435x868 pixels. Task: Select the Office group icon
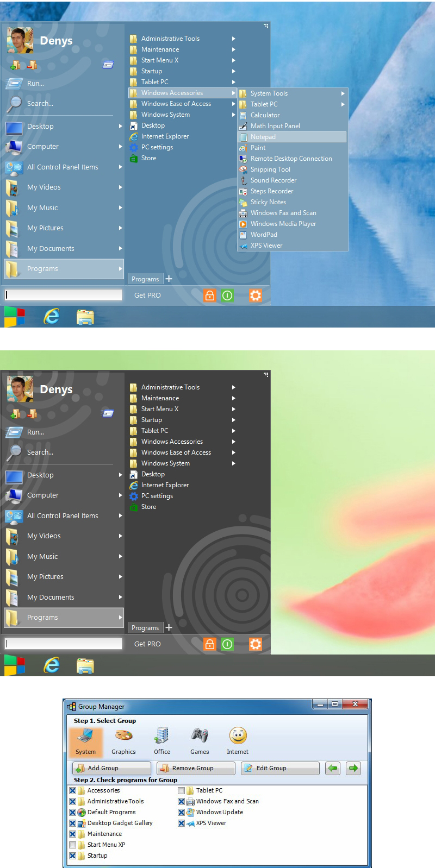[162, 741]
